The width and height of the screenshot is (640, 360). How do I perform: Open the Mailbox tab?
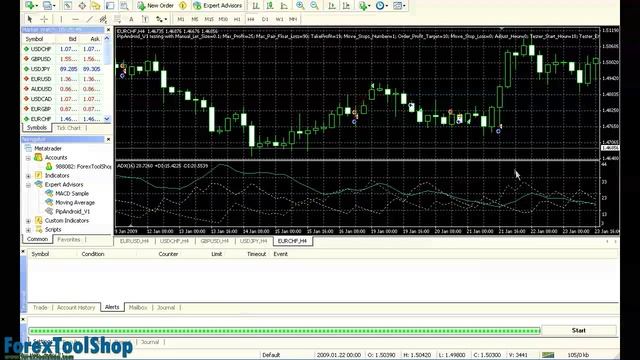pos(138,307)
